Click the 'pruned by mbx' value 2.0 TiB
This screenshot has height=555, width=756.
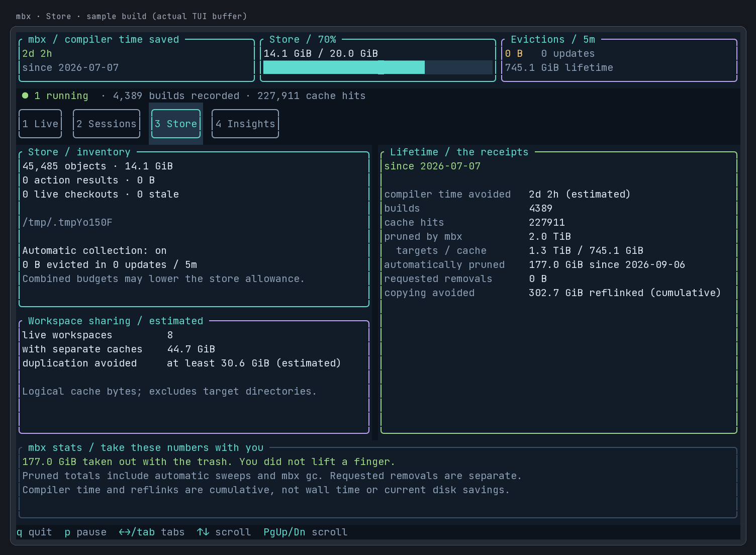tap(550, 236)
